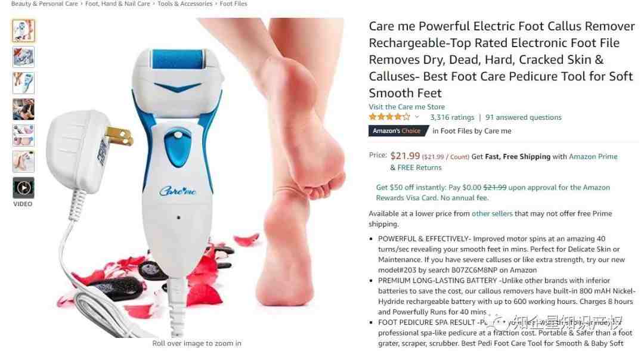The width and height of the screenshot is (644, 351).
Task: Select the second product image thumbnail
Action: point(23,57)
